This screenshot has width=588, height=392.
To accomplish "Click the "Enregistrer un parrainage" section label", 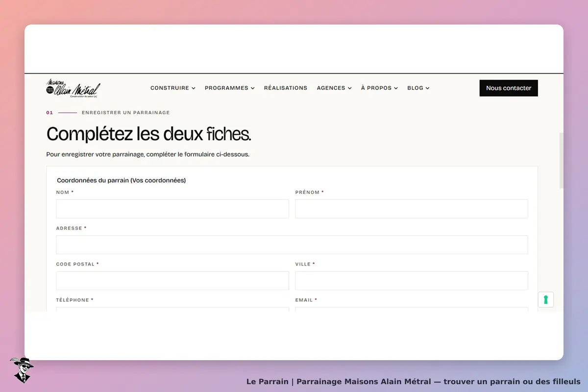I will tap(125, 113).
